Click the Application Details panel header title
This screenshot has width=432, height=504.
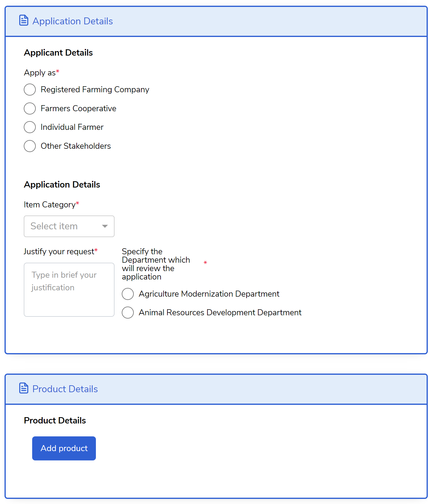tap(73, 21)
